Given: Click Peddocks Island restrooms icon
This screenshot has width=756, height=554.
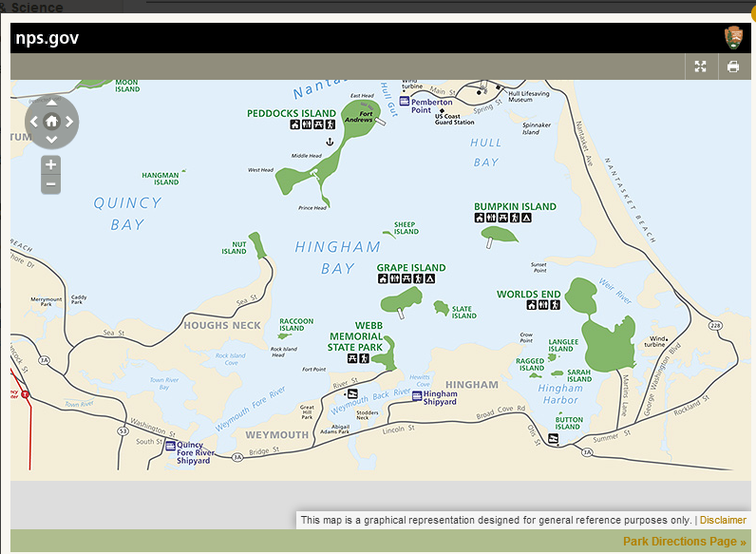Looking at the screenshot, I should click(307, 124).
